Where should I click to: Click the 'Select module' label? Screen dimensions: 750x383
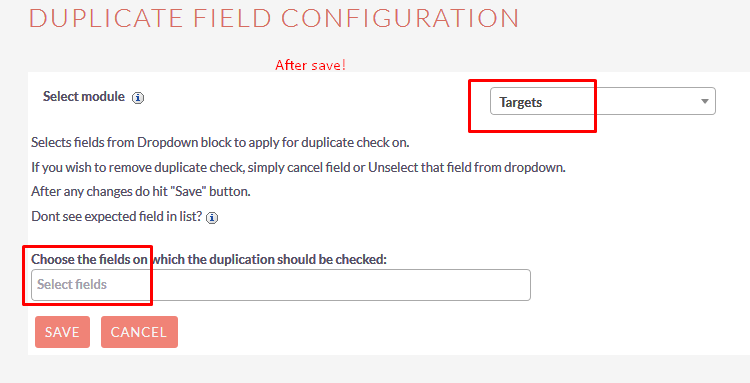point(84,97)
